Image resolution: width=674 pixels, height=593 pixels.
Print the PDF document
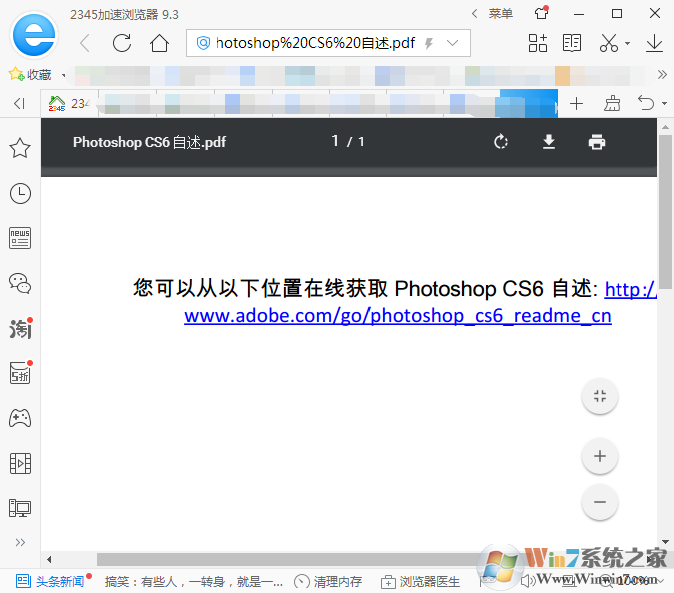click(x=597, y=142)
